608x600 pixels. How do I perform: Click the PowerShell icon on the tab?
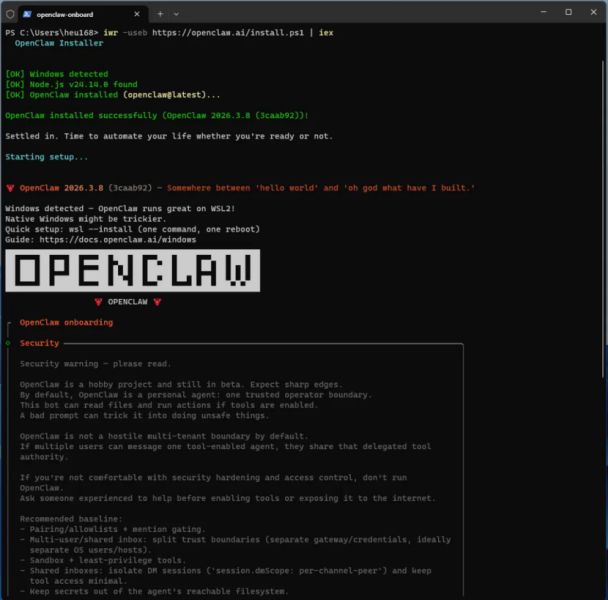pyautogui.click(x=27, y=14)
